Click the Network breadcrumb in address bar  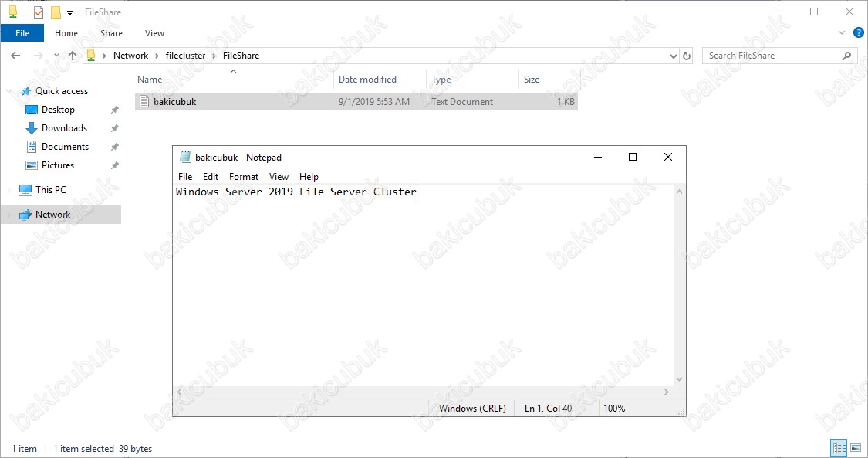point(130,56)
